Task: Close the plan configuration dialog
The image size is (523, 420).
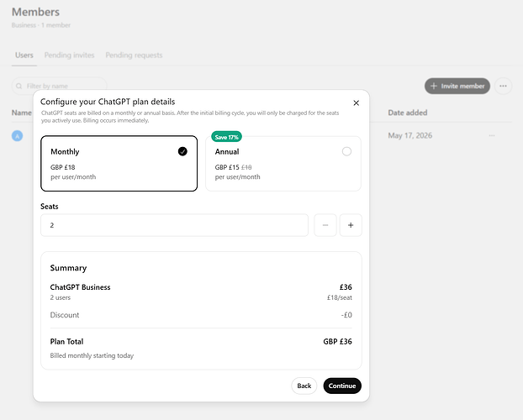Action: pyautogui.click(x=356, y=103)
